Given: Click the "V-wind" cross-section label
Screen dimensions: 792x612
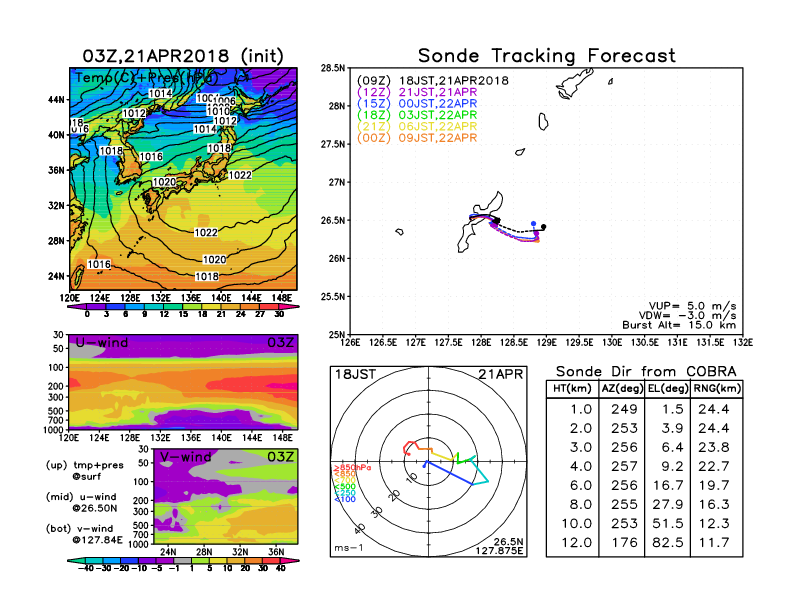Looking at the screenshot, I should [185, 457].
